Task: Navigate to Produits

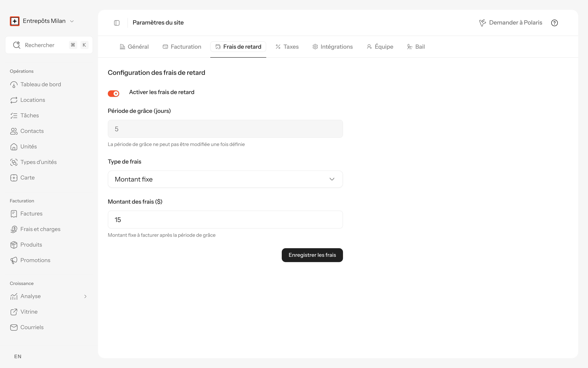Action: point(31,245)
